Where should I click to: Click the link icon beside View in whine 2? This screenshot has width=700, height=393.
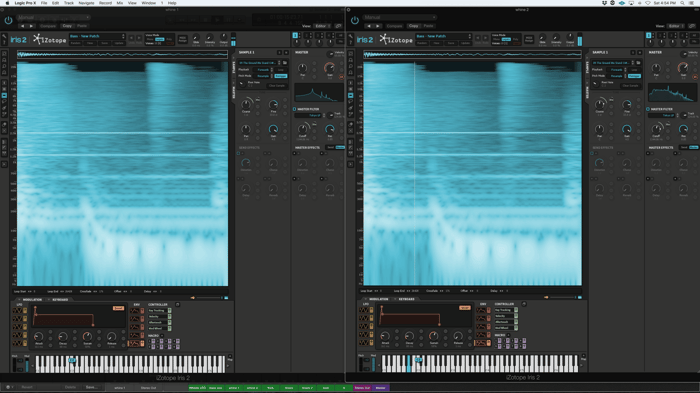pos(692,26)
